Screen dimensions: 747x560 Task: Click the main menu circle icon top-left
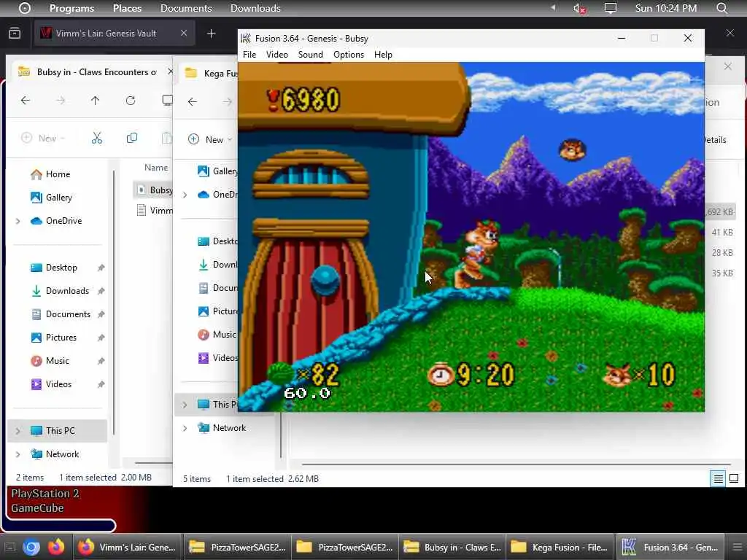click(24, 8)
